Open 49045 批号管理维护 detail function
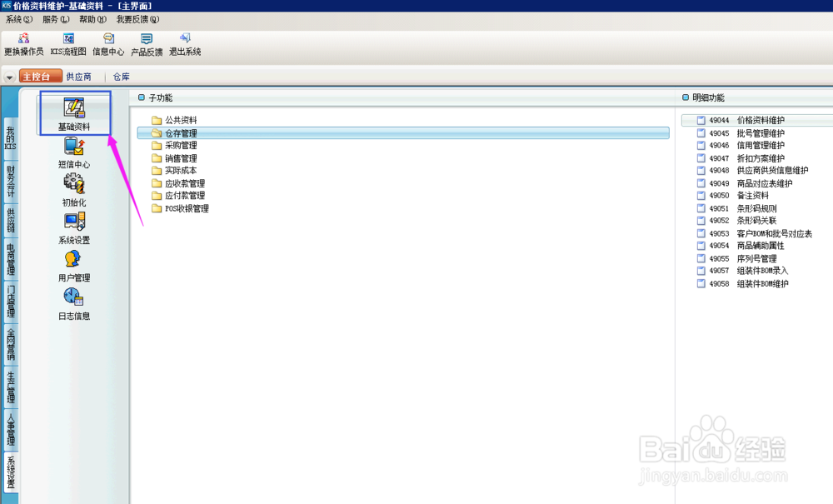Image resolution: width=833 pixels, height=504 pixels. coord(741,132)
